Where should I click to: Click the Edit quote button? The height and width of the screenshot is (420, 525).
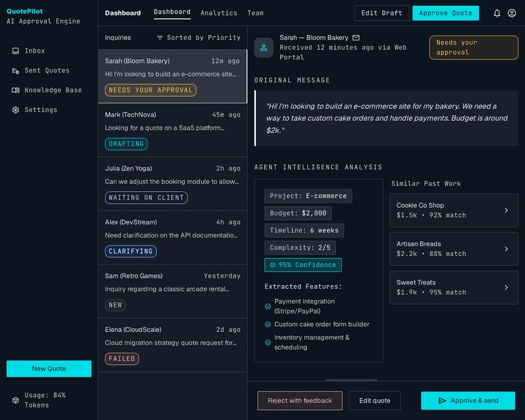[375, 401]
